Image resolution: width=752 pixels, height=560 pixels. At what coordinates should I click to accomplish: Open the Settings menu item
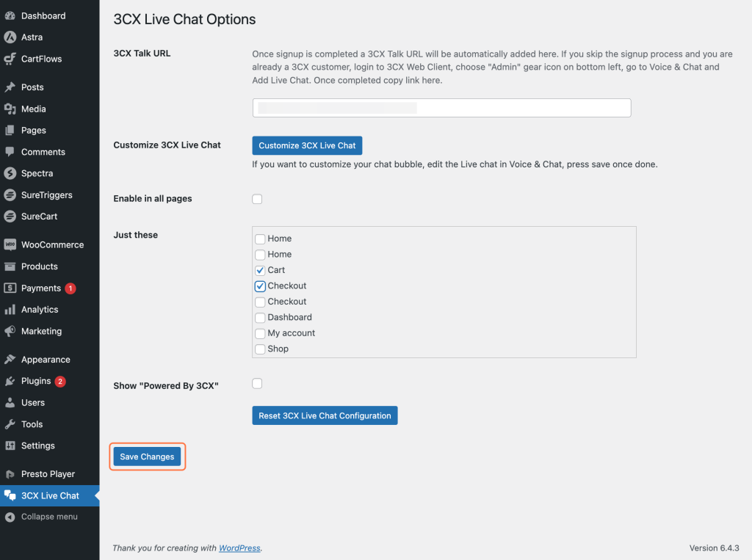click(x=37, y=446)
